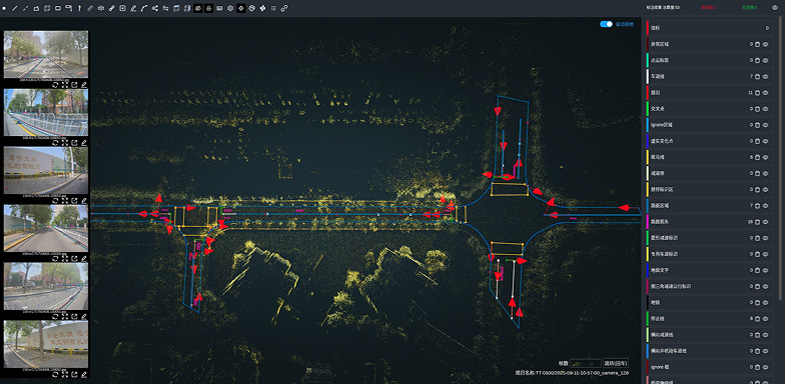Select the rectangle drawing tool
The height and width of the screenshot is (384, 785).
[x=58, y=8]
